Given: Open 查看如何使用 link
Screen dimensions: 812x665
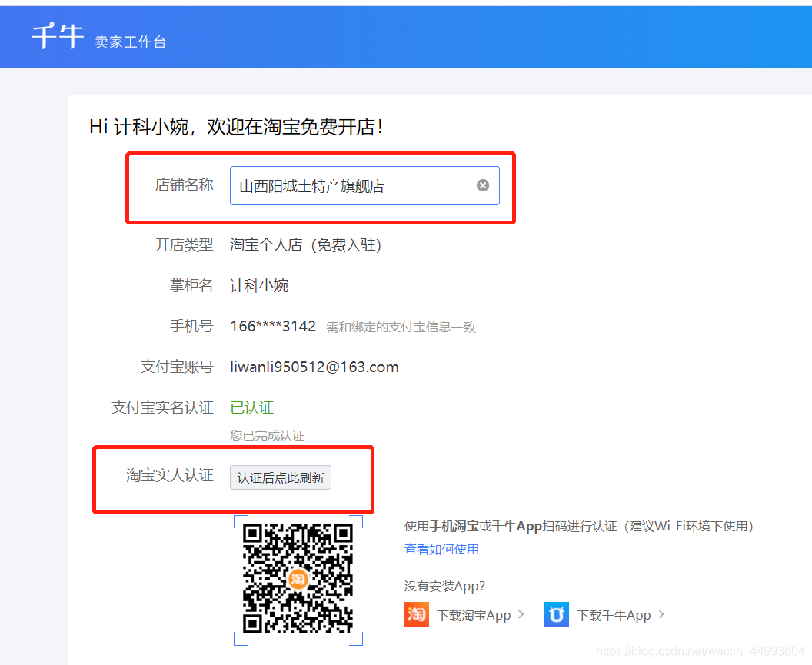Looking at the screenshot, I should coord(441,549).
